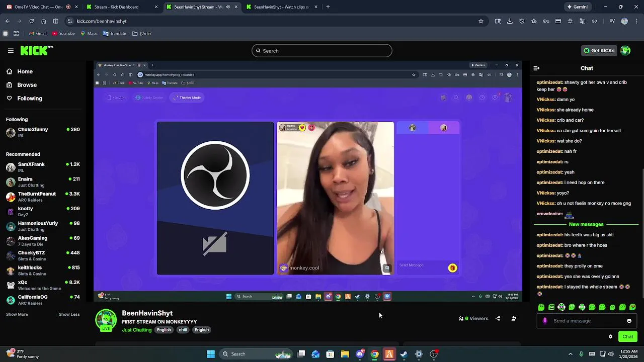The height and width of the screenshot is (362, 644).
Task: Bookmark this page with star icon
Action: 481,21
